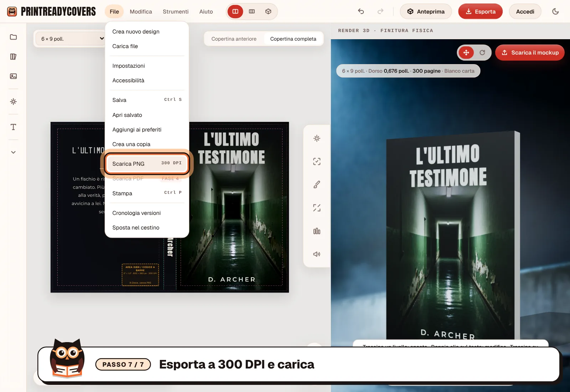
Task: Choose Scarica PNG 300 DPI
Action: click(147, 164)
